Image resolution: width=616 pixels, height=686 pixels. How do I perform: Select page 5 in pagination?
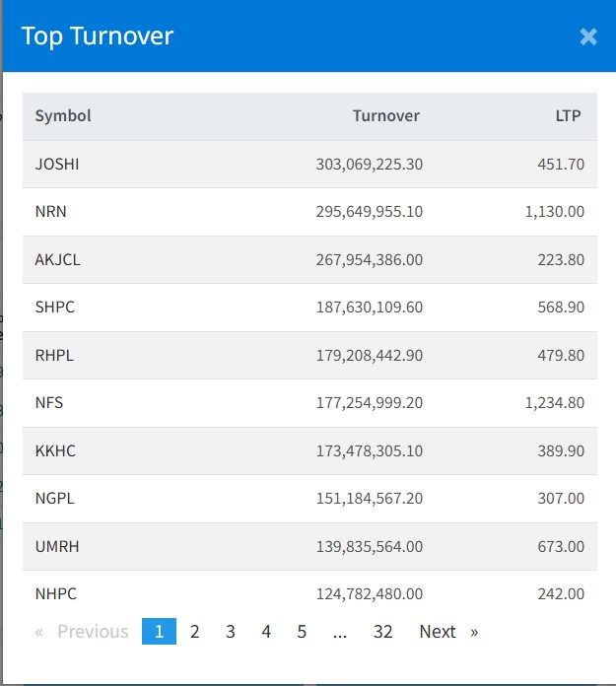pos(302,632)
